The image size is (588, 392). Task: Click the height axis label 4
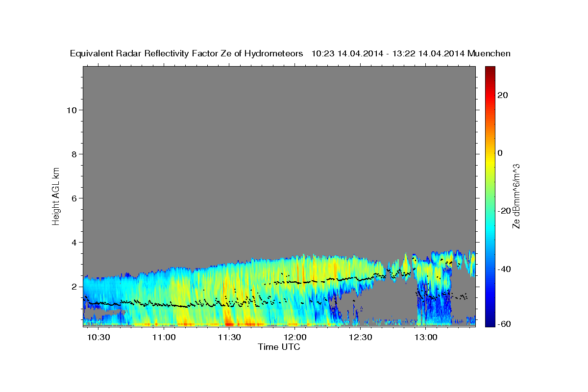75,243
